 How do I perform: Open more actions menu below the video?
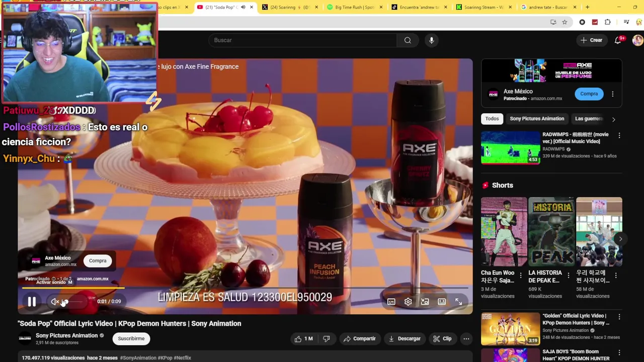pos(466,339)
